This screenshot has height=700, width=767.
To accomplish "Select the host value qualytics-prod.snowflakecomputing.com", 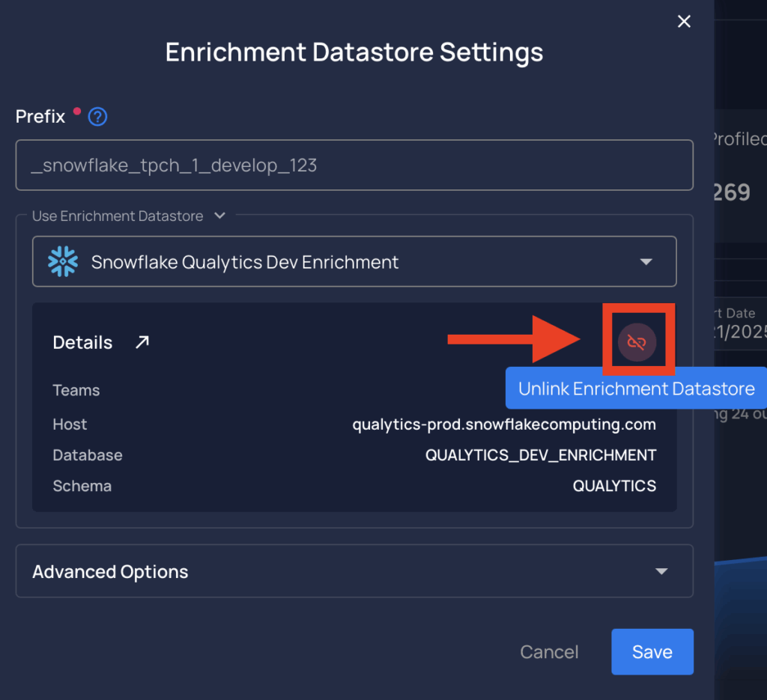I will point(504,424).
